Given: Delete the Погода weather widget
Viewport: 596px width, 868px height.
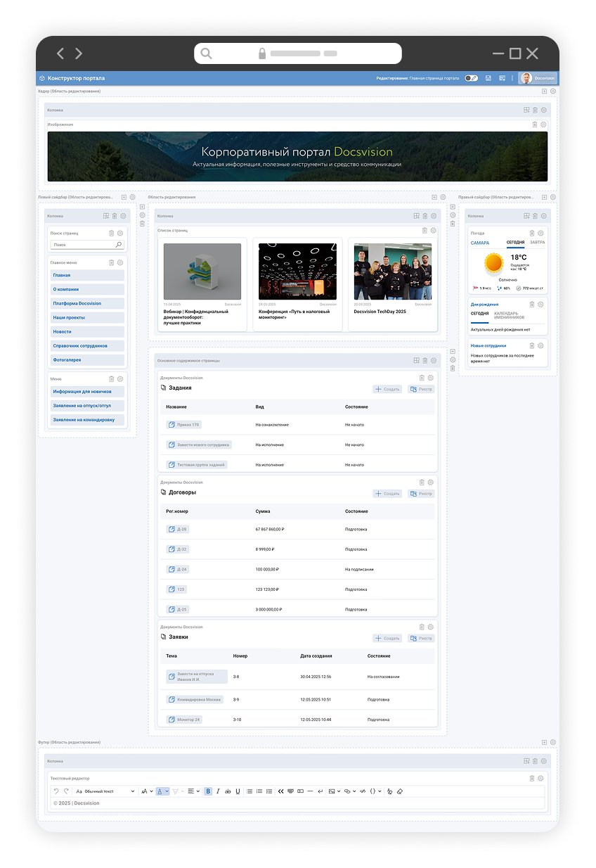Looking at the screenshot, I should [532, 234].
